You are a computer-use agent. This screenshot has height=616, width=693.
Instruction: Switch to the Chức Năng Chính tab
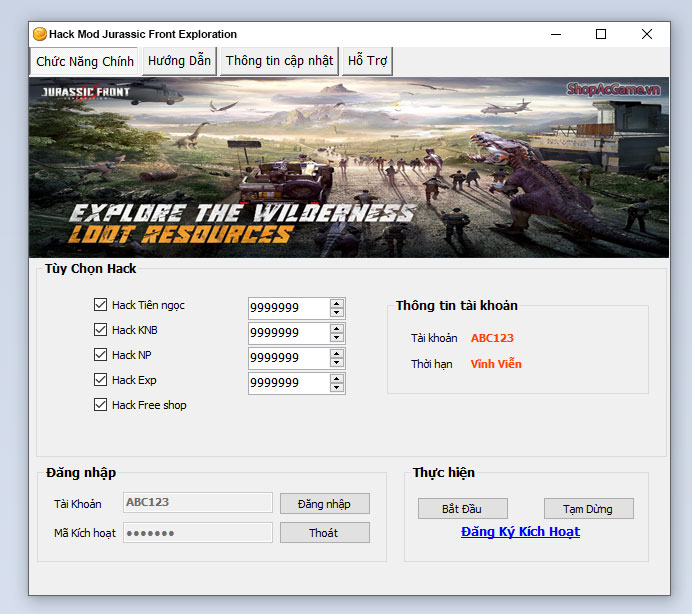[84, 61]
